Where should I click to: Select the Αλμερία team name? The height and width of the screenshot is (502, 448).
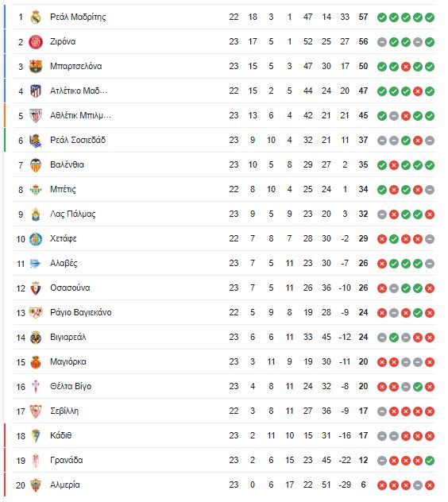pos(64,485)
